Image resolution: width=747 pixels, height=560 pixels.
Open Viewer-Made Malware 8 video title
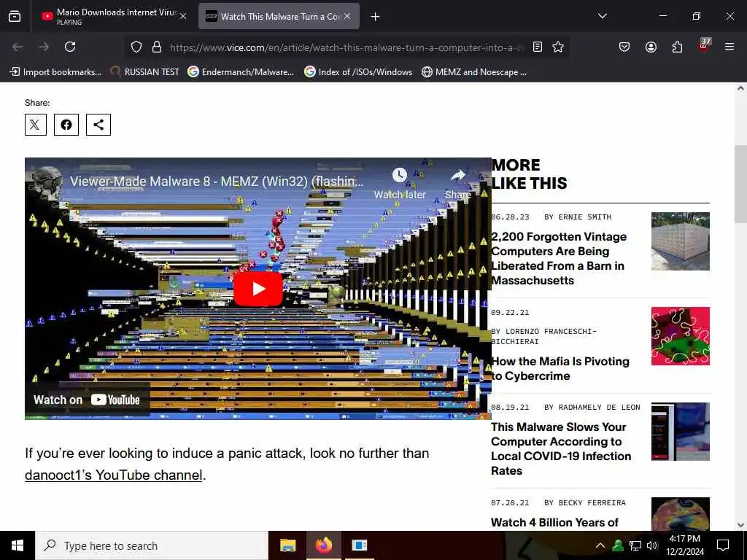[217, 182]
